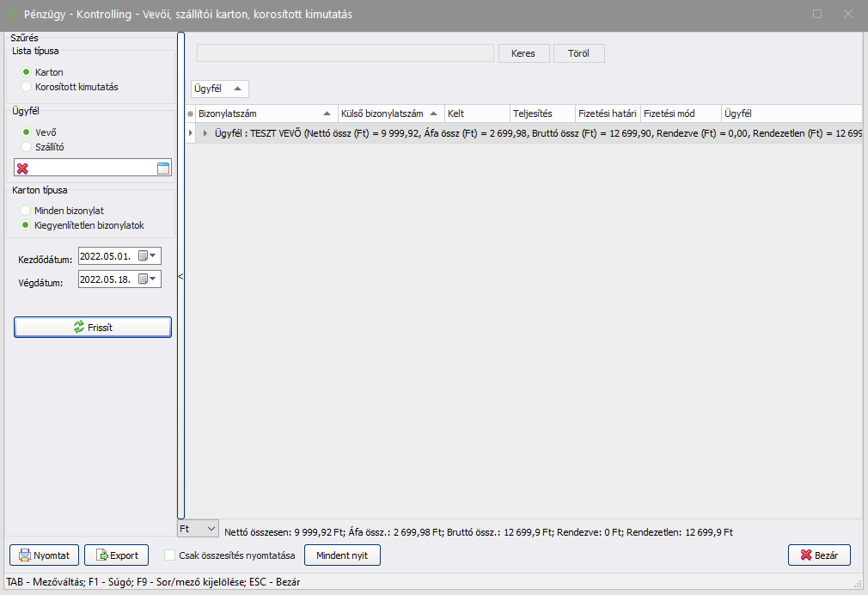Sort by Bizonylatszám column header
Screen dimensions: 868x595
coord(258,113)
